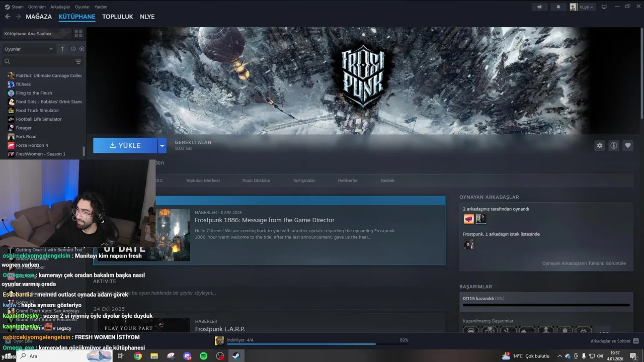Click the YÜKLE install button
644x362 pixels.
[125, 145]
